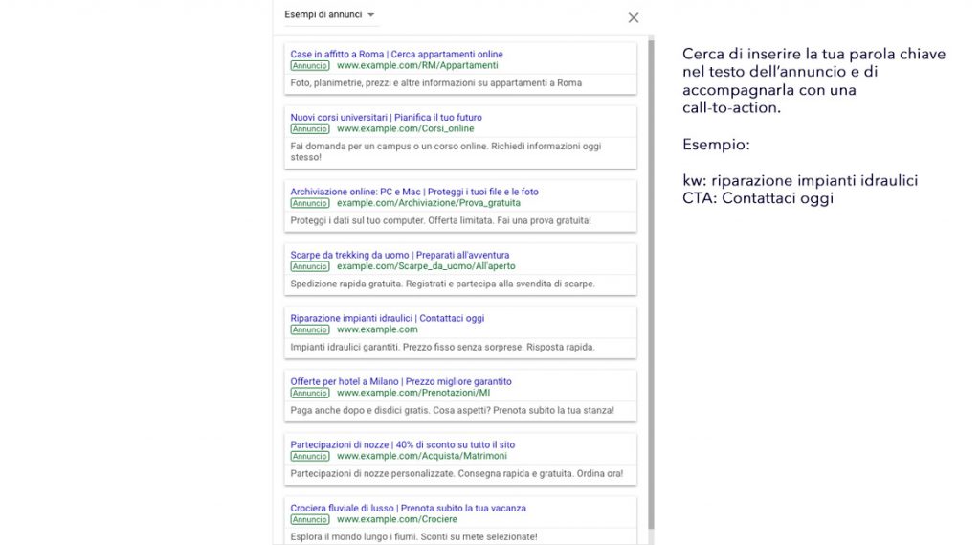Click example.com/Archiviazione/Prova_gratuita URL
Screen dimensions: 980x545
(x=428, y=203)
